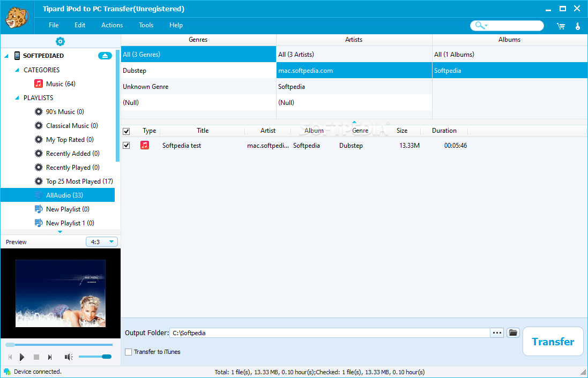Browse for output folder with the ellipsis button

(x=497, y=332)
